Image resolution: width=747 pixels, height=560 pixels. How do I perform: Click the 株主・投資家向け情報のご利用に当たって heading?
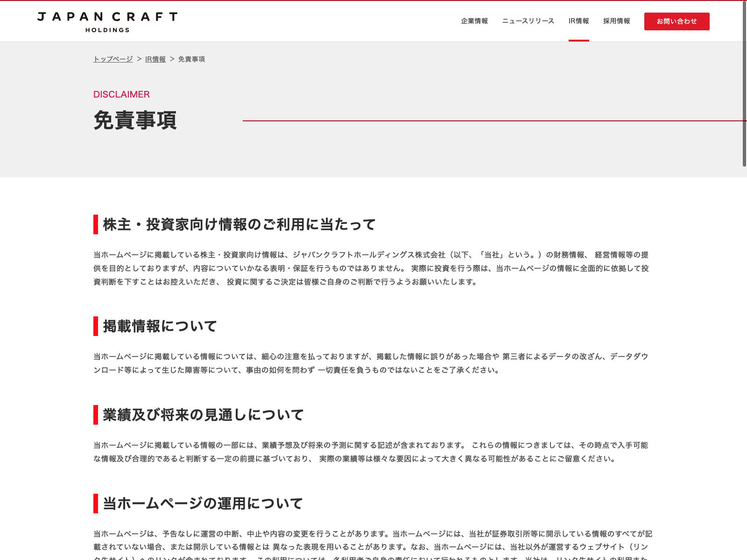coord(239,224)
